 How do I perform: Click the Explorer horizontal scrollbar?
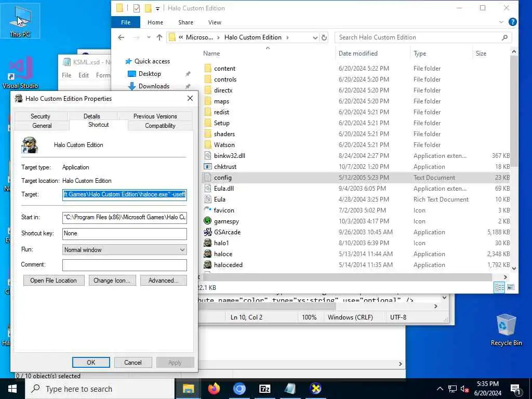pyautogui.click(x=347, y=277)
